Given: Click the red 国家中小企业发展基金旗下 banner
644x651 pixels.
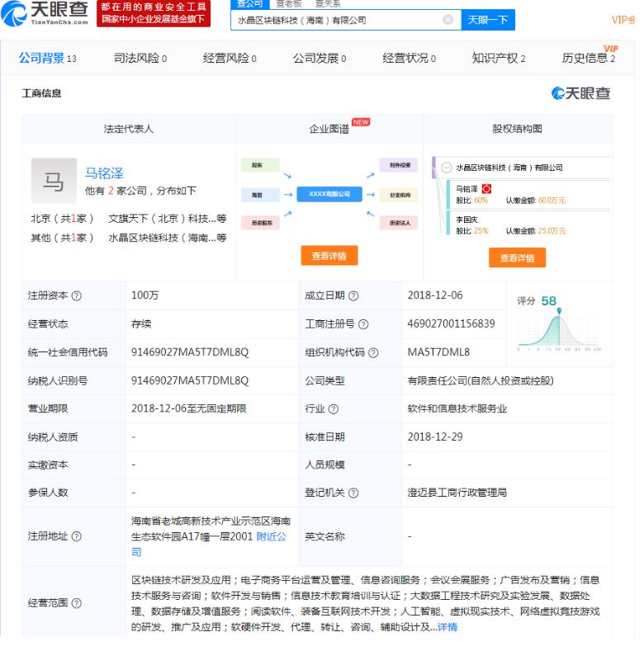Looking at the screenshot, I should point(154,13).
